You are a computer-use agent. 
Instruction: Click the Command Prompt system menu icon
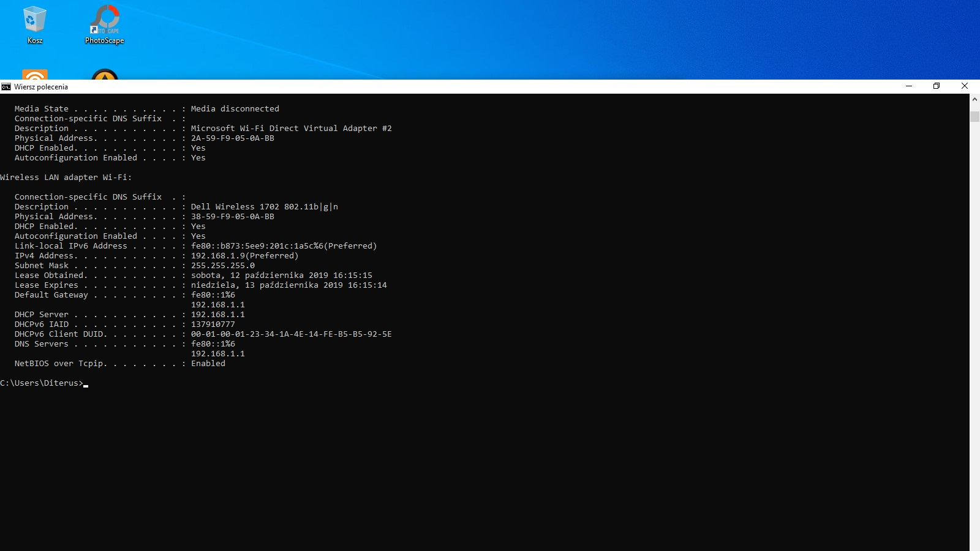click(x=6, y=86)
